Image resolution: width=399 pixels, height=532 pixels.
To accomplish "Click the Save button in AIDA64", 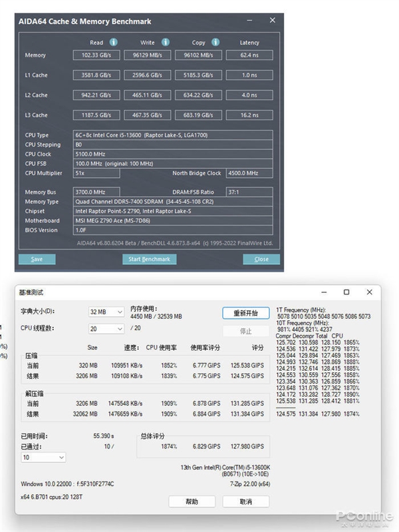I will click(x=37, y=259).
